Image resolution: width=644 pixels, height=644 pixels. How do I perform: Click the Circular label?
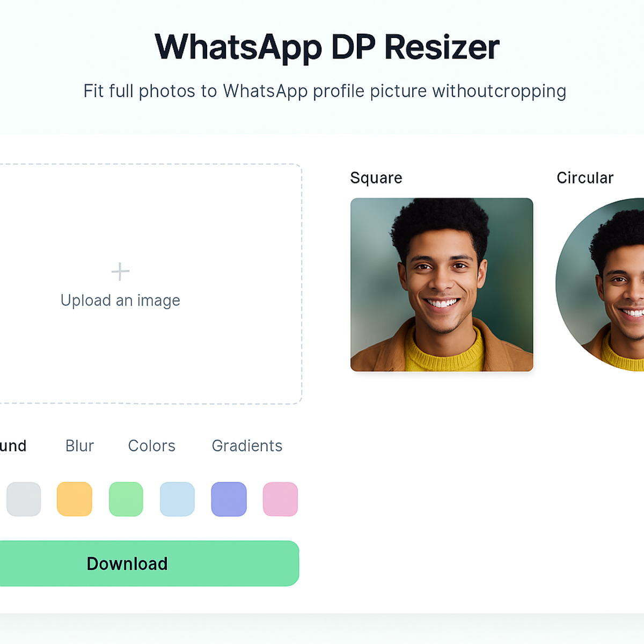point(585,178)
